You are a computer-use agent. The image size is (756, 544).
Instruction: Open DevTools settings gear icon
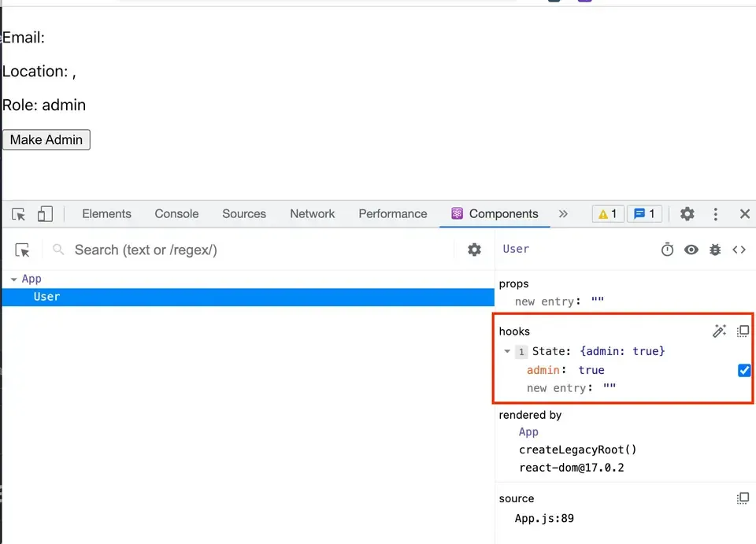tap(687, 213)
